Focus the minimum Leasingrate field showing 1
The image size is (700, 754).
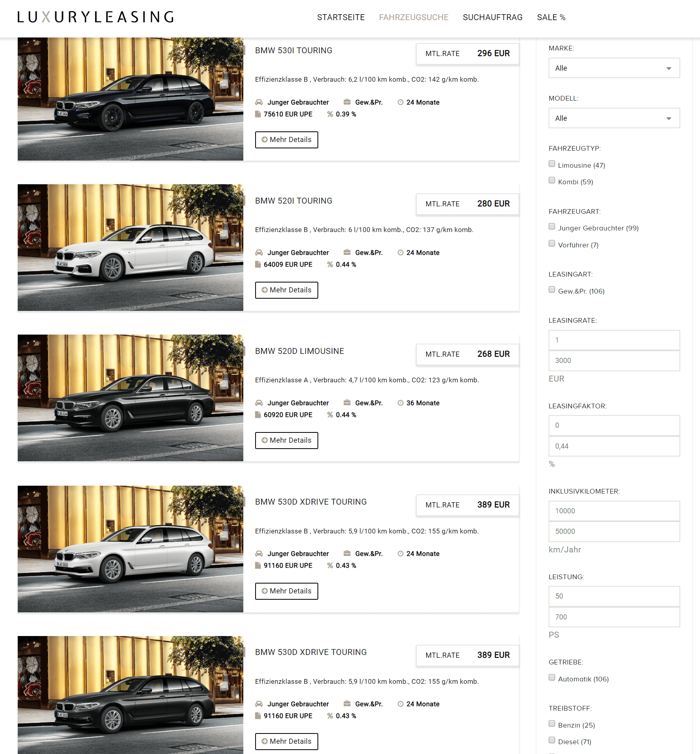pos(614,340)
